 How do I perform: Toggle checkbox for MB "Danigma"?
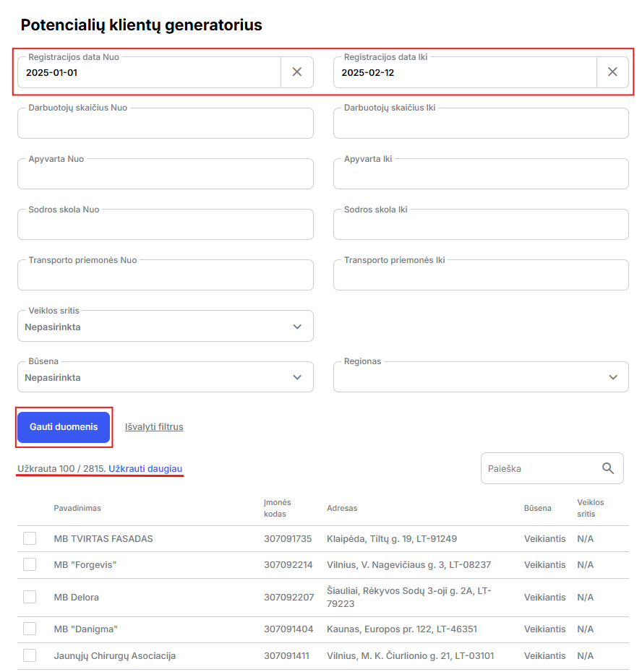tap(30, 629)
